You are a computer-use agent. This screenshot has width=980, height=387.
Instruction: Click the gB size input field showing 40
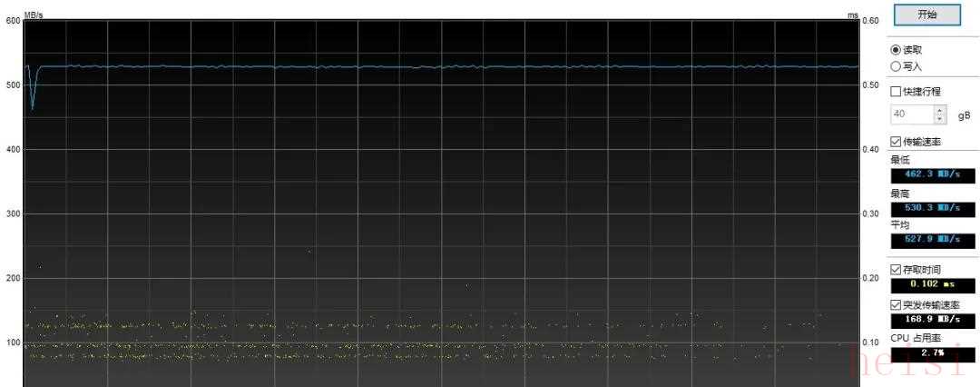(910, 114)
